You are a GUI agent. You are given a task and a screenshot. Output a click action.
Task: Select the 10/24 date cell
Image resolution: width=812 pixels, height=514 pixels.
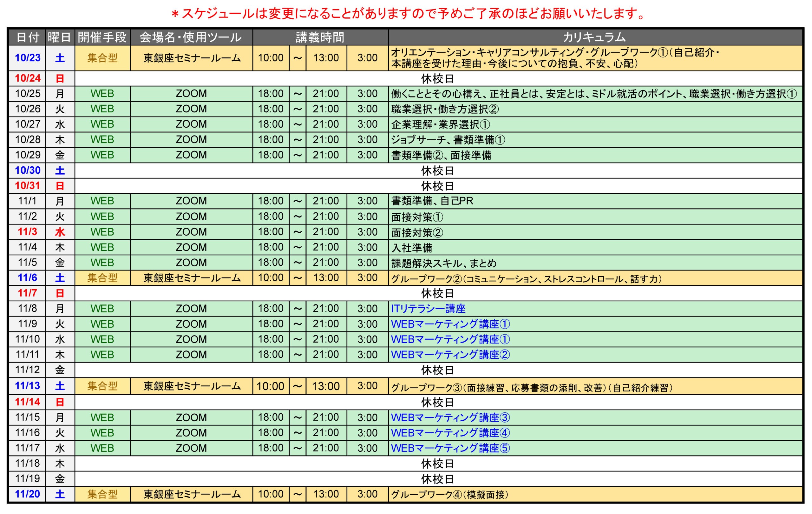pyautogui.click(x=27, y=78)
